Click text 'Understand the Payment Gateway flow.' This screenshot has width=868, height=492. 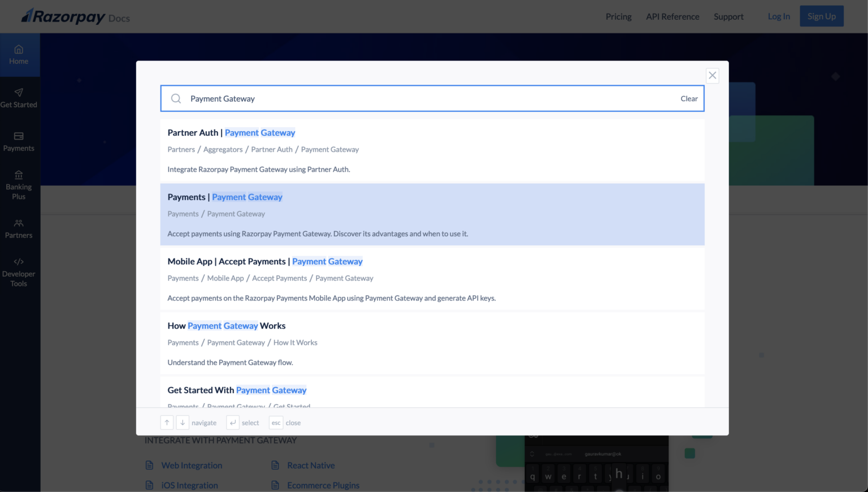tap(230, 362)
